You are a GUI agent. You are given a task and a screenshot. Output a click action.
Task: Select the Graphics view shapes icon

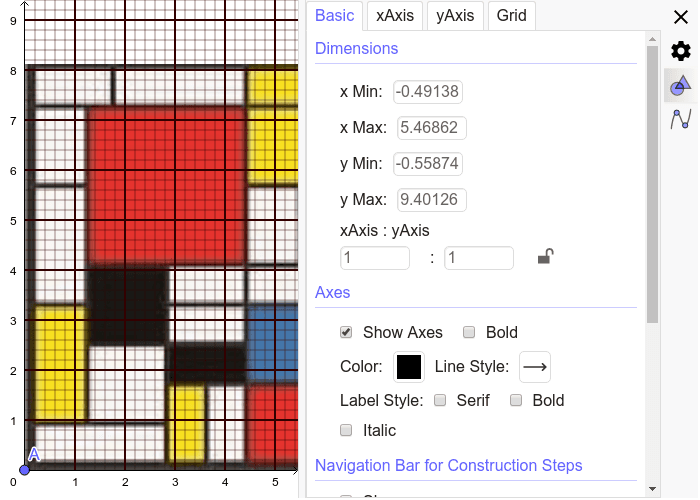(x=680, y=85)
